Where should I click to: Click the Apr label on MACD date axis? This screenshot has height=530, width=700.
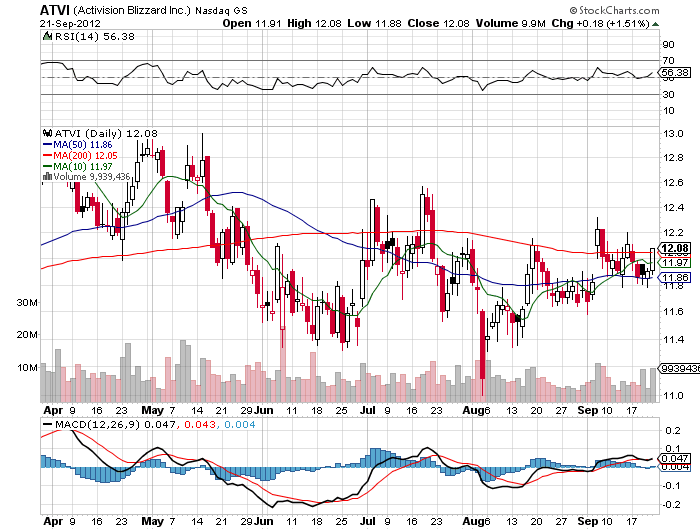click(x=54, y=521)
